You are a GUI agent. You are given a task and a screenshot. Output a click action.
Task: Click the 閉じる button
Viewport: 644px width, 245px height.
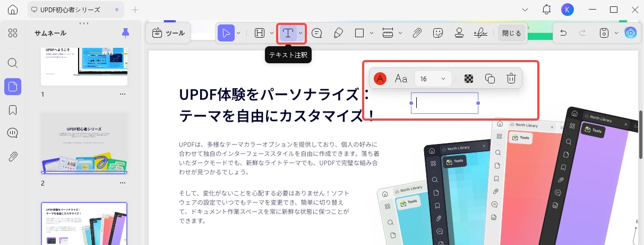512,33
